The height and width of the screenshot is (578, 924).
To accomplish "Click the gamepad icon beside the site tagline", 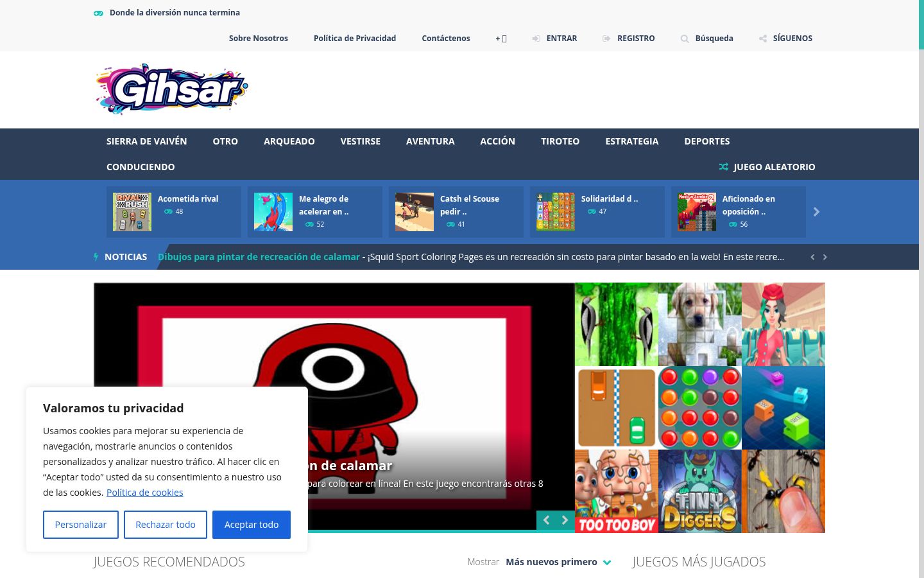I will point(98,13).
